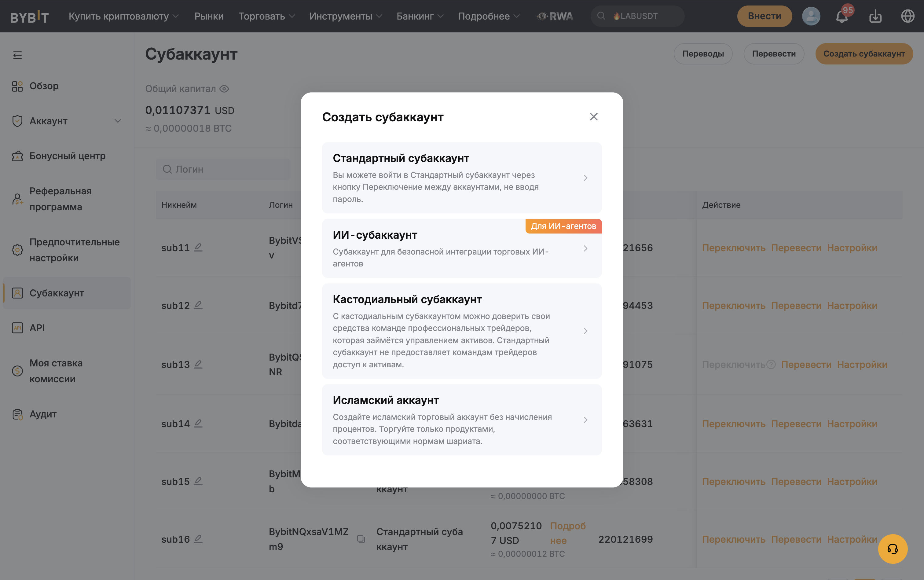The width and height of the screenshot is (924, 580).
Task: Click help icon next to disabled Переключить
Action: pos(771,365)
